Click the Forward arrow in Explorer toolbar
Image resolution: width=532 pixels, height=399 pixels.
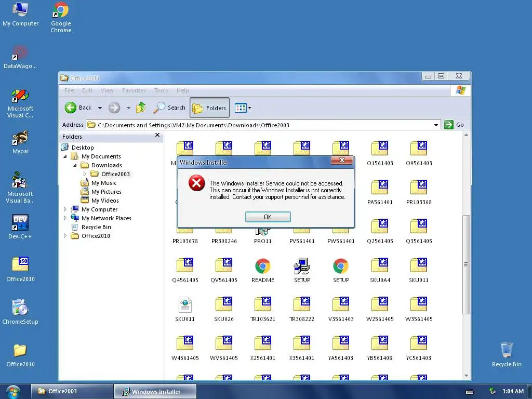pos(114,108)
